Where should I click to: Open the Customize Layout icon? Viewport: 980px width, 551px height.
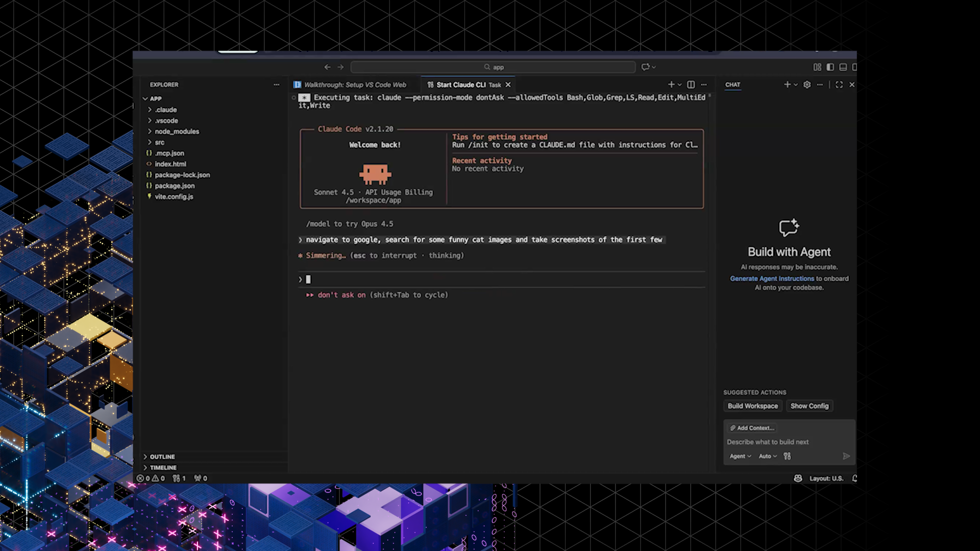(817, 67)
